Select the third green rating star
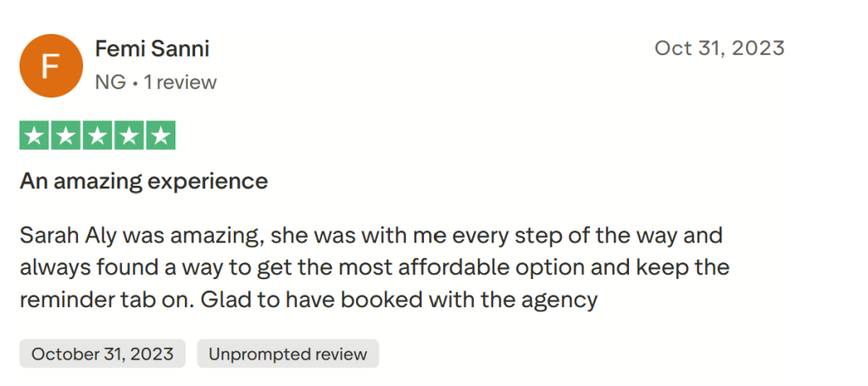This screenshot has height=386, width=868. [x=97, y=136]
